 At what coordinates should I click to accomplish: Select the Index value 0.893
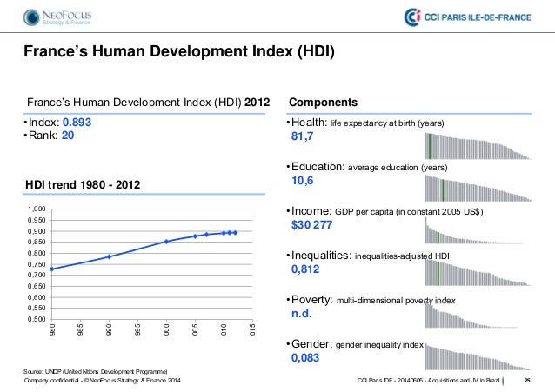pyautogui.click(x=77, y=123)
